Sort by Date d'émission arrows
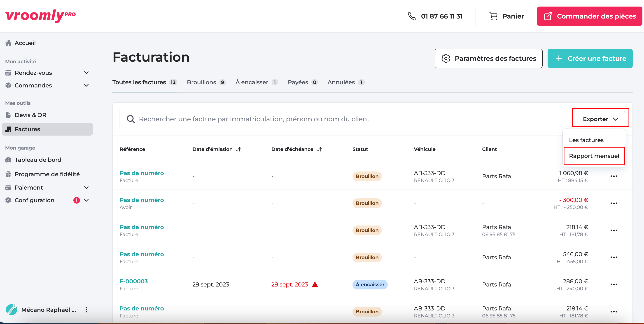Viewport: 644px width, 324px height. point(238,149)
